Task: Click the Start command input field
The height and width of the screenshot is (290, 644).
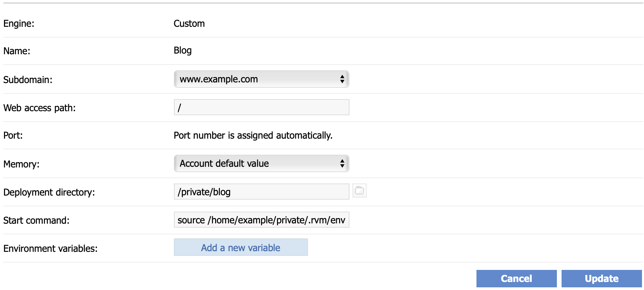Action: 261,220
